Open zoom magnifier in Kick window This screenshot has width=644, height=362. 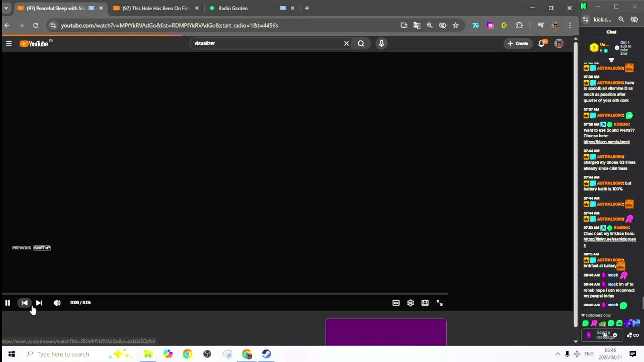621,20
